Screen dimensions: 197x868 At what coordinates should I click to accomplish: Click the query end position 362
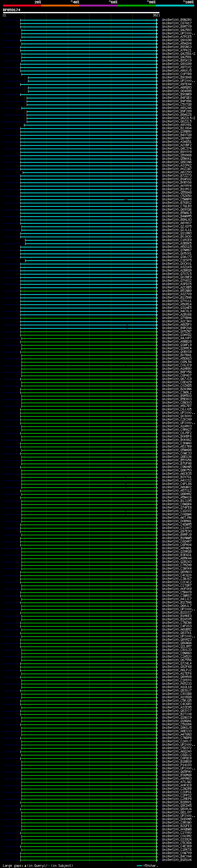[155, 15]
